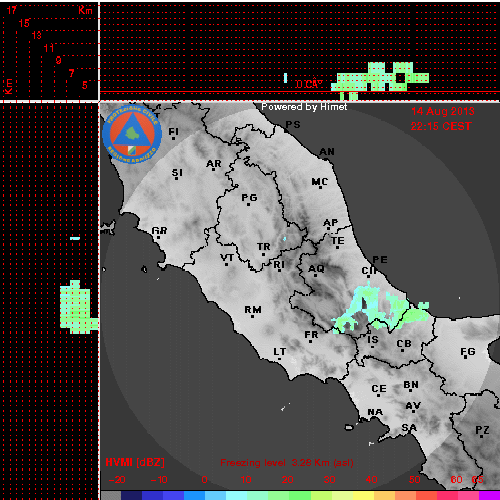Select the '50' dBZ scale value
This screenshot has width=500, height=500.
415,480
